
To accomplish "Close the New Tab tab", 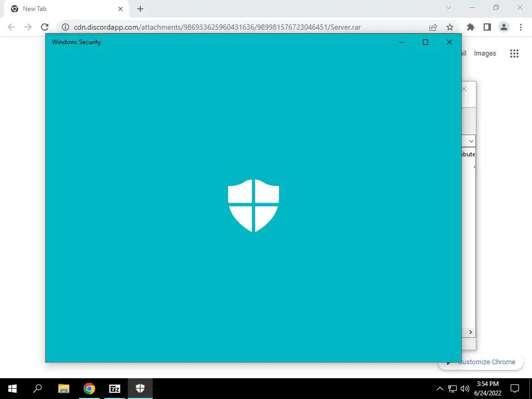I will (121, 9).
